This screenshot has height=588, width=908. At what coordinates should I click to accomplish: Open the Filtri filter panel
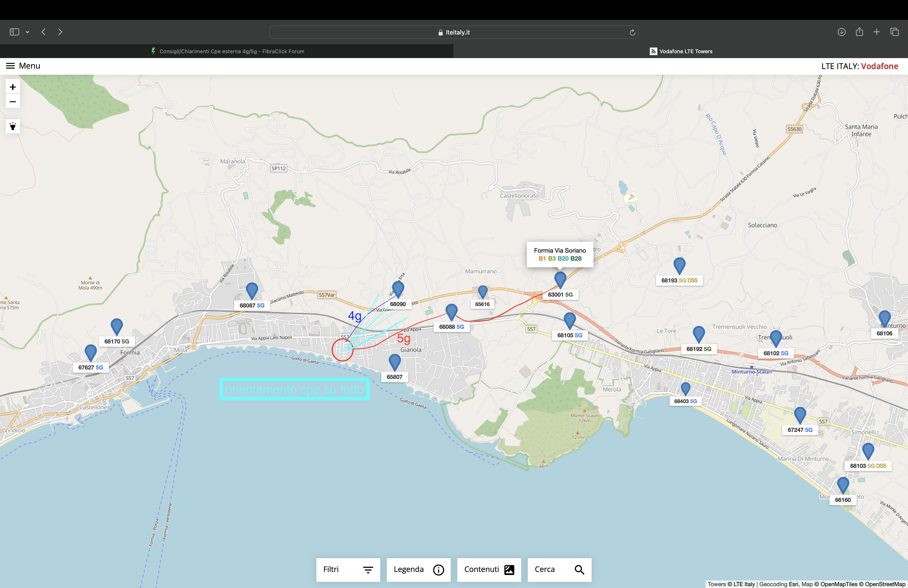coord(348,570)
